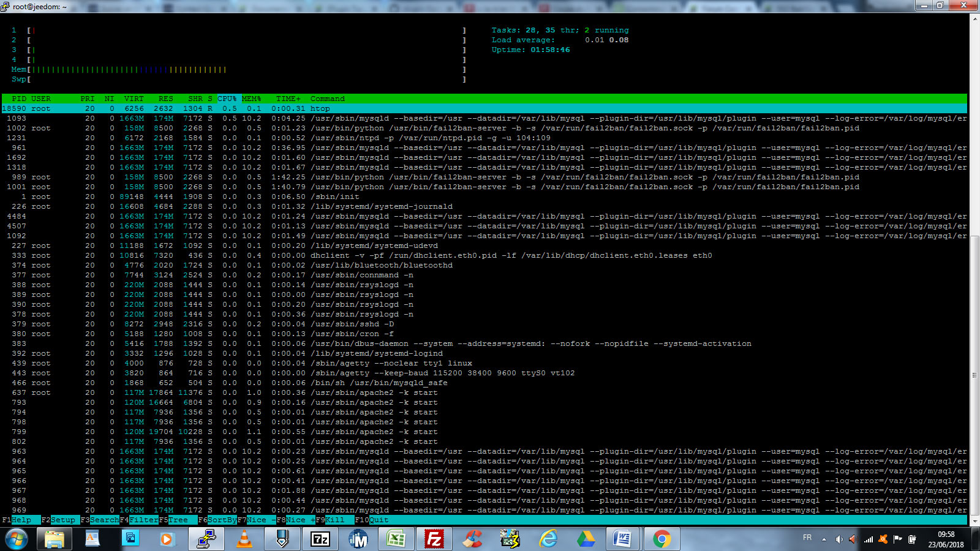Viewport: 980px width, 551px height.
Task: Open the game icon with yellow 3
Action: point(510,539)
